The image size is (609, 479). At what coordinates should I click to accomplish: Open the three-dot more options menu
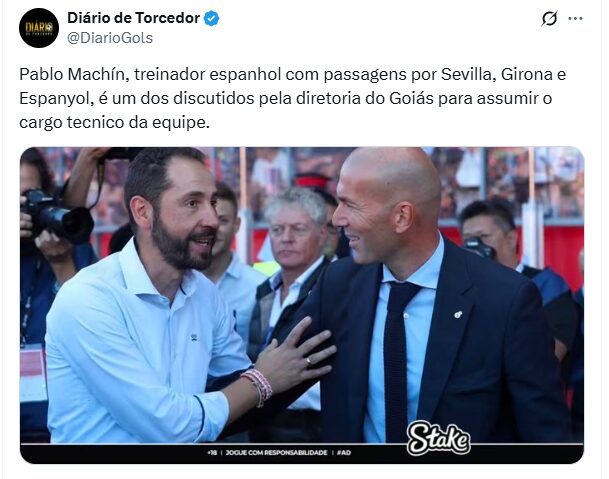click(x=575, y=18)
